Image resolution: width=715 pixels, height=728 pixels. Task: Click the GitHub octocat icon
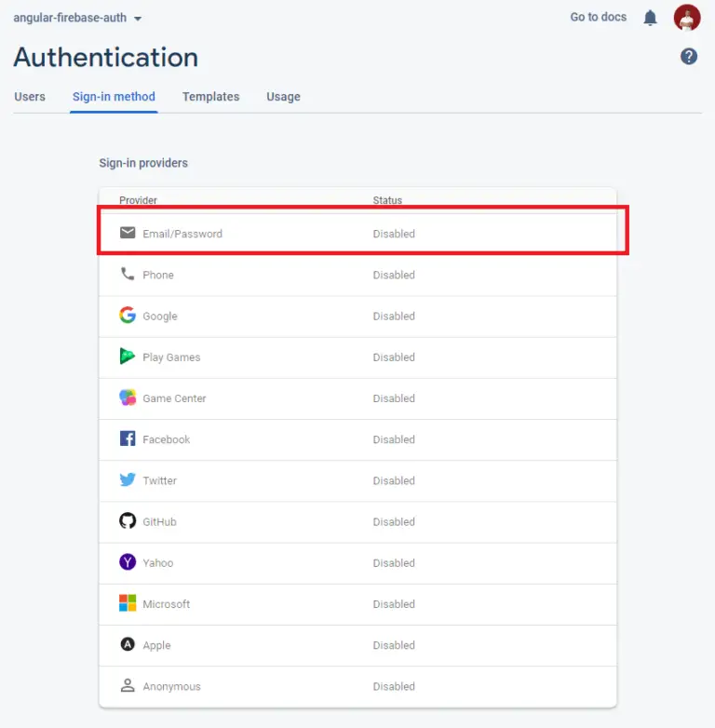point(128,521)
